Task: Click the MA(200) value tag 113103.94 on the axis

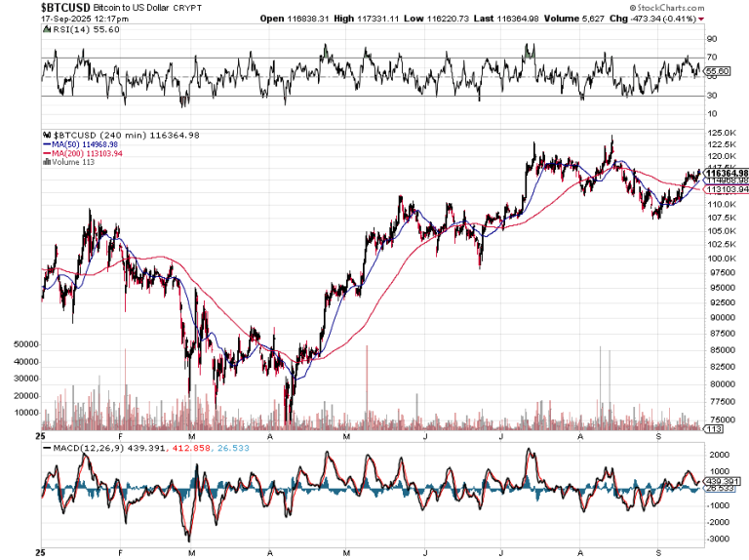Action: (x=726, y=189)
